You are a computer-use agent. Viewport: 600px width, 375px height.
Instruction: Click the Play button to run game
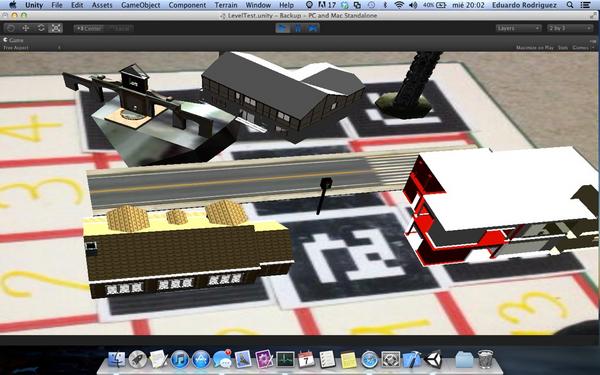[283, 28]
